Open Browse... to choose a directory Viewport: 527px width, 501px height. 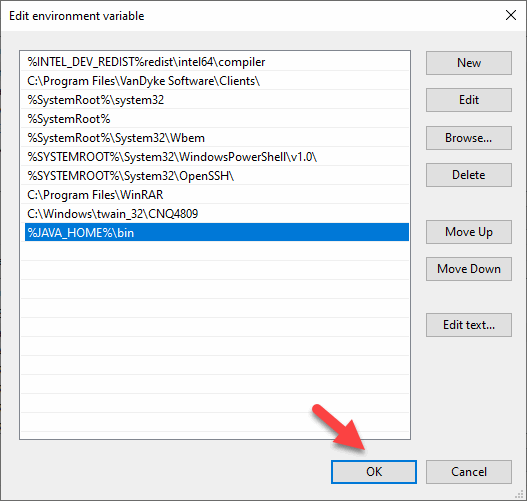tap(469, 138)
